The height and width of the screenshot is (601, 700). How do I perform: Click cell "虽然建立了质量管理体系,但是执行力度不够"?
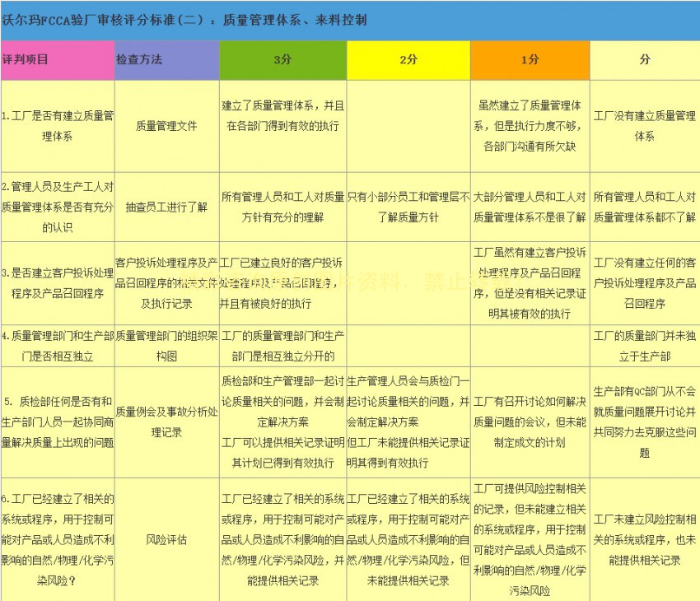[530, 126]
